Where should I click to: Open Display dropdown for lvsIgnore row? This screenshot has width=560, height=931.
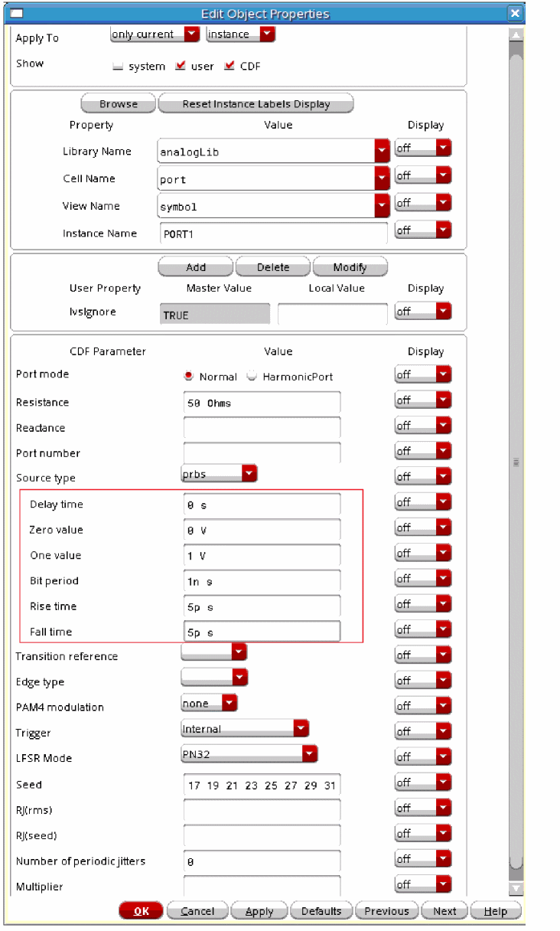[x=423, y=311]
